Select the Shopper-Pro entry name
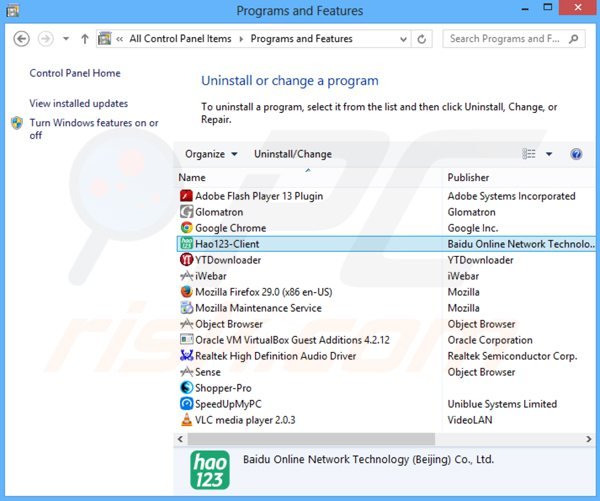The image size is (600, 501). pyautogui.click(x=223, y=388)
